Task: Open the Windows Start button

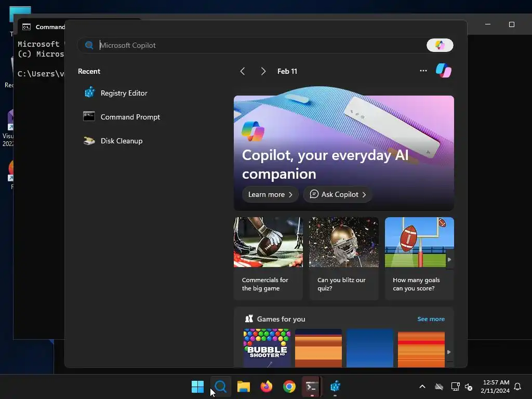Action: (197, 387)
